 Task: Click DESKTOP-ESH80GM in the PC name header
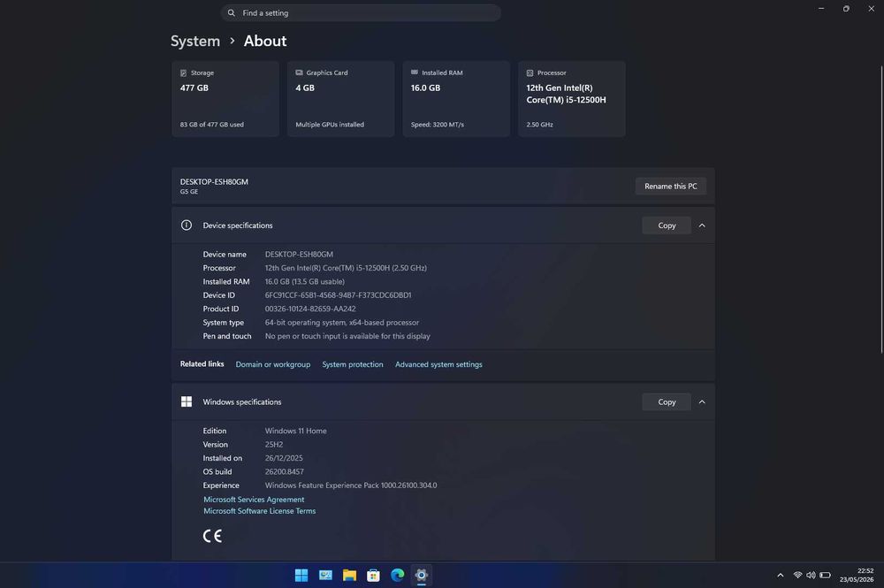[x=214, y=181]
